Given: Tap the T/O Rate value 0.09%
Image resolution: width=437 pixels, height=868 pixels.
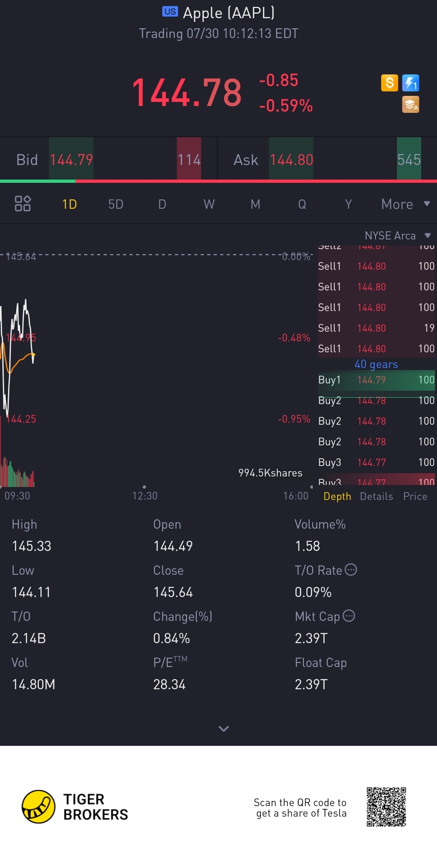Looking at the screenshot, I should click(313, 592).
